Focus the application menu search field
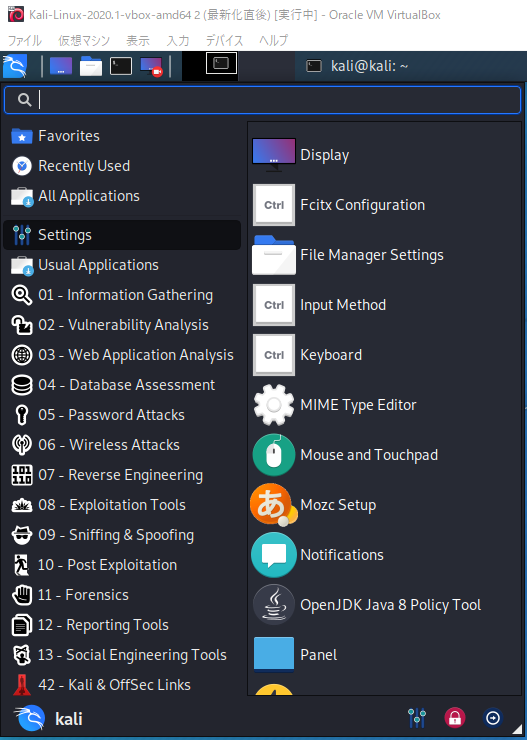The image size is (527, 740). (262, 100)
